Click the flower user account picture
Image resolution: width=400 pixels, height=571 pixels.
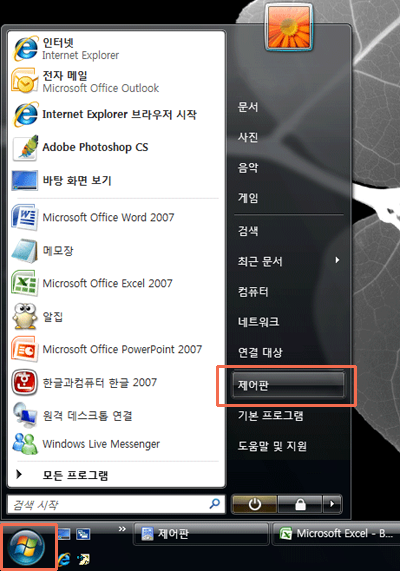[x=289, y=27]
